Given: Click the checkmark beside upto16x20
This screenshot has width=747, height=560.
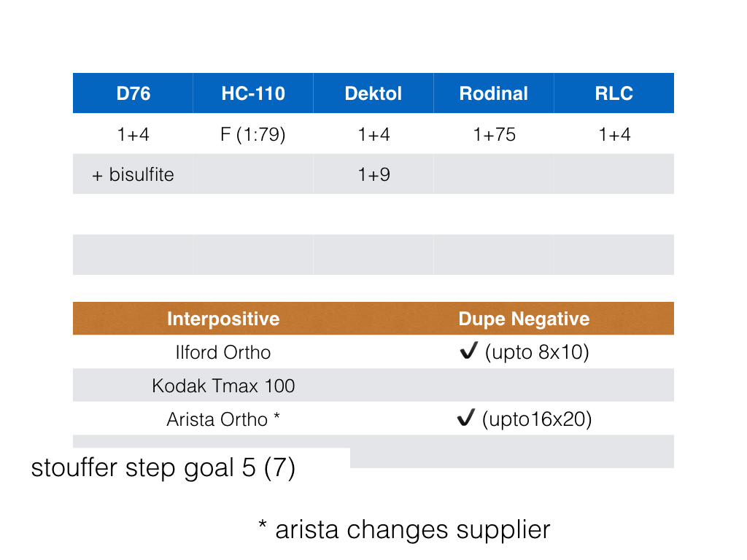Looking at the screenshot, I should tap(465, 417).
